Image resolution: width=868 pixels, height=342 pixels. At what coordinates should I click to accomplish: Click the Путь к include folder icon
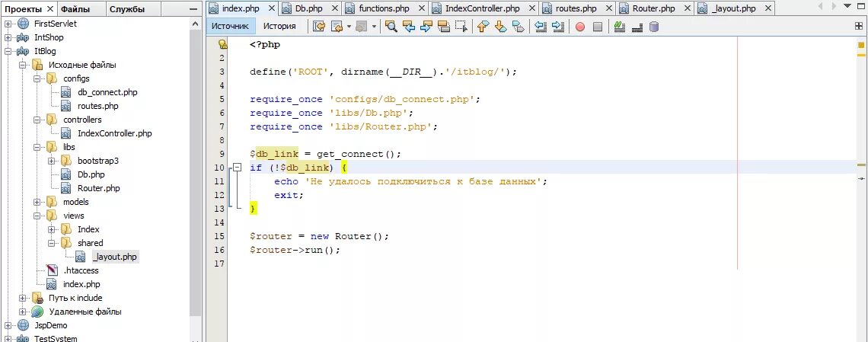click(x=37, y=298)
